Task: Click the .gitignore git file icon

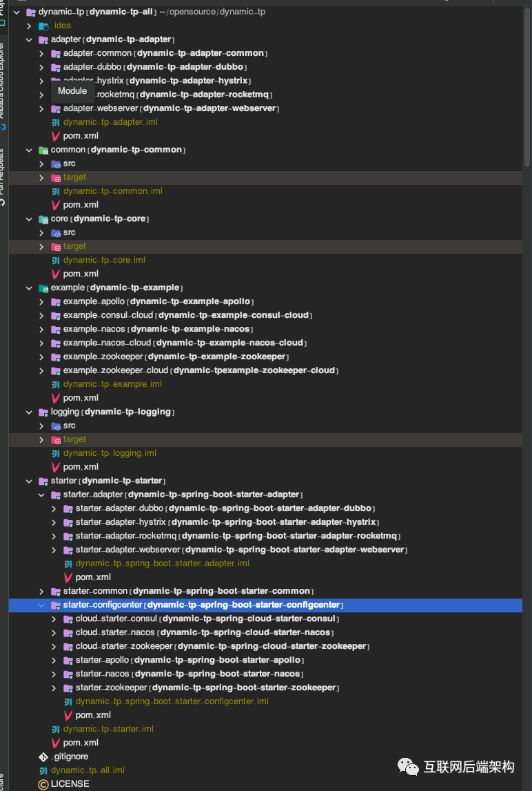Action: [x=43, y=757]
